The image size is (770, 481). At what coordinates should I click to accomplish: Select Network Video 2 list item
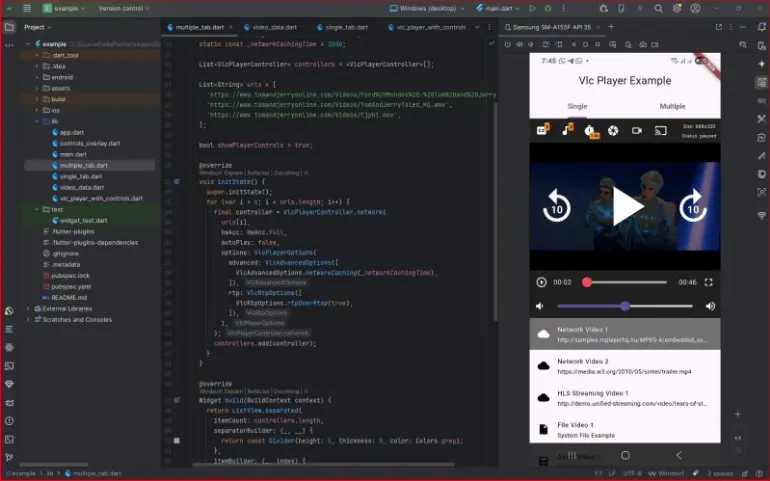point(625,366)
